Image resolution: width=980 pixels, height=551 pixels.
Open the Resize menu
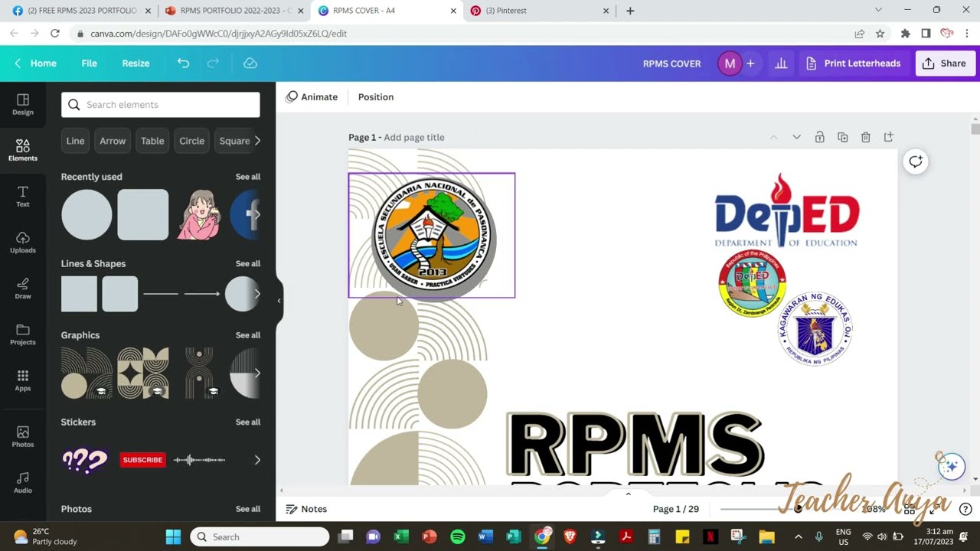136,64
